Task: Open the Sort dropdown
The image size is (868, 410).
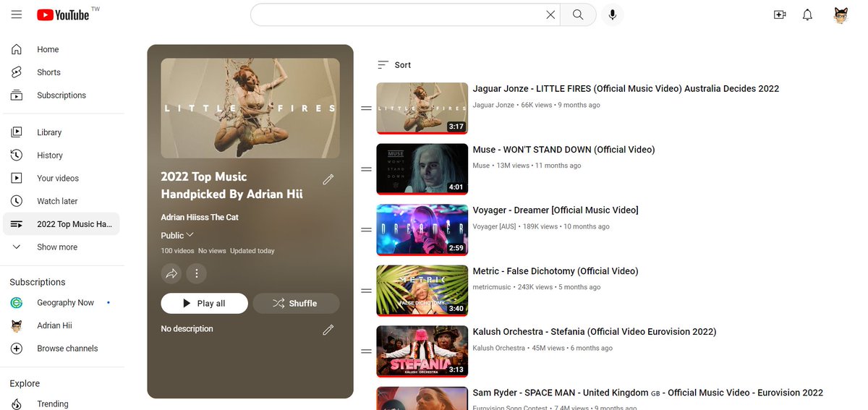Action: point(394,65)
